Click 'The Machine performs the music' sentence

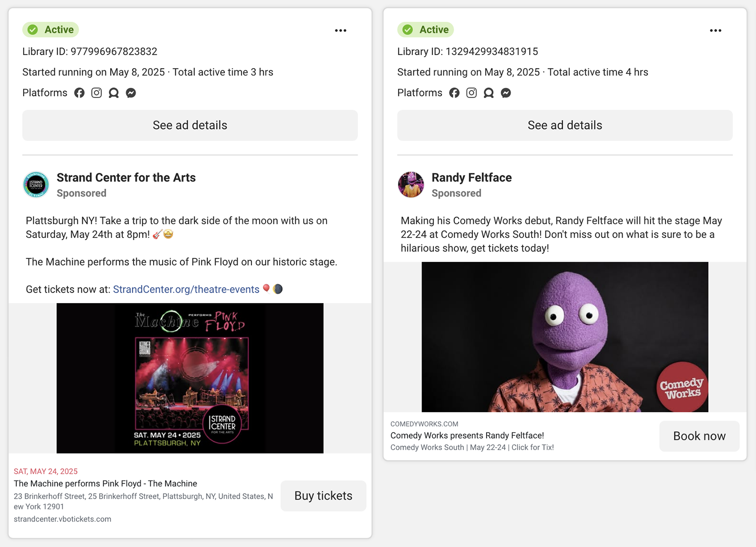click(181, 262)
